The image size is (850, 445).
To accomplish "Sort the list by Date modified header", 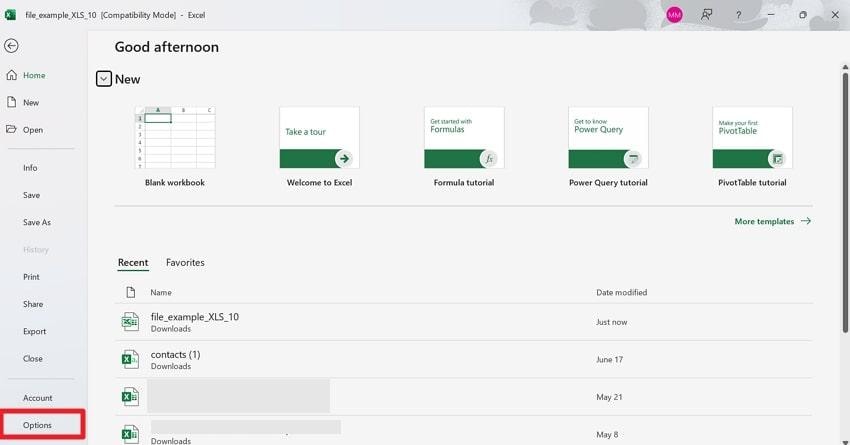I will click(622, 293).
